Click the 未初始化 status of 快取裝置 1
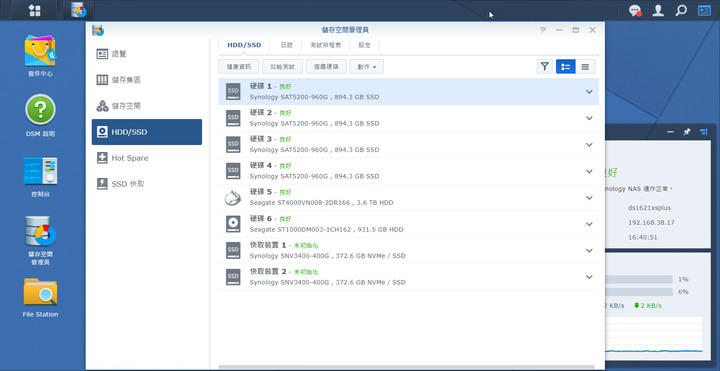Screen dimensions: 720x371 (x=306, y=246)
